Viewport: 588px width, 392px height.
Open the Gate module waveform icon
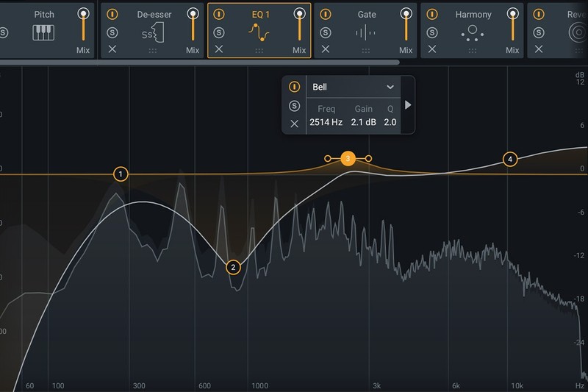[x=365, y=32]
